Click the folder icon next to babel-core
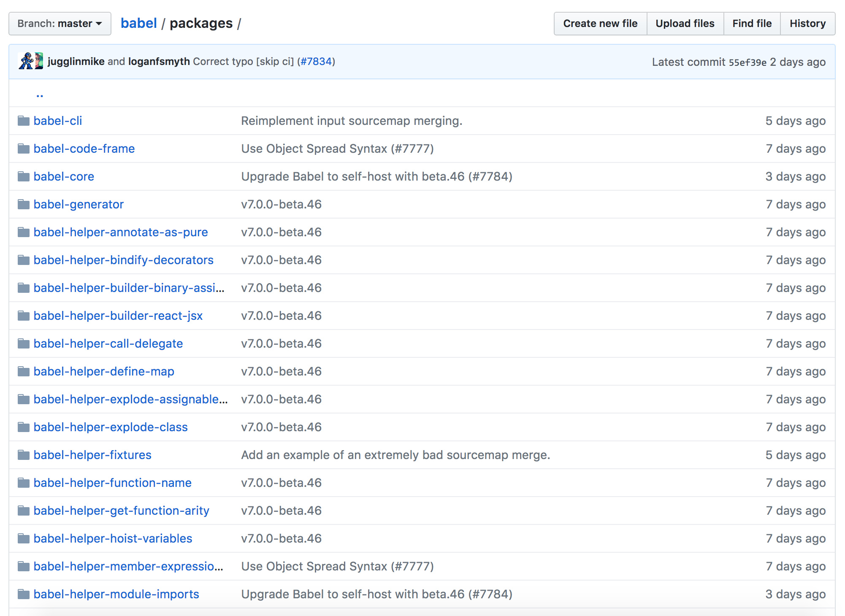 tap(24, 177)
